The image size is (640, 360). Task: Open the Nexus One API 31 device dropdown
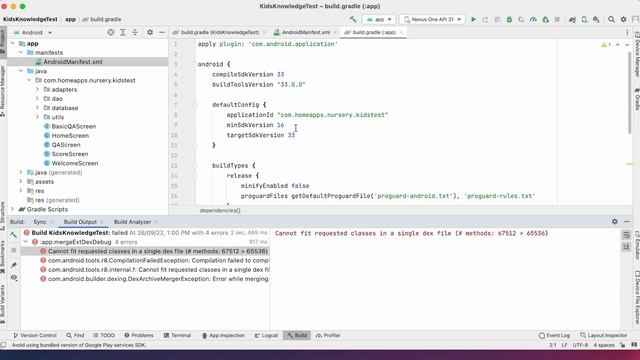432,19
